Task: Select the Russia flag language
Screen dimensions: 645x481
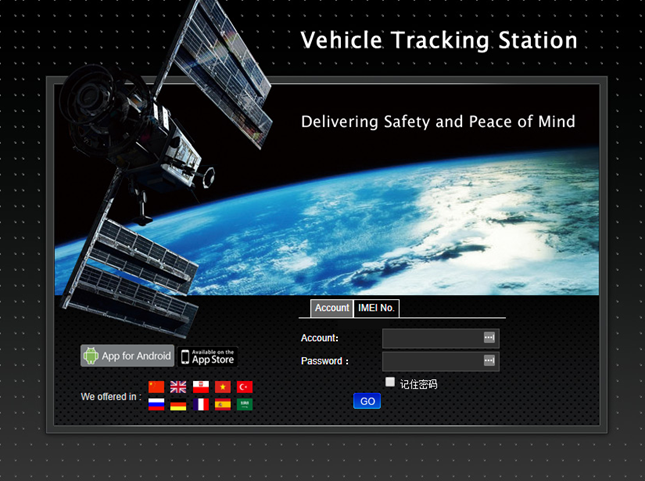Action: [x=156, y=404]
